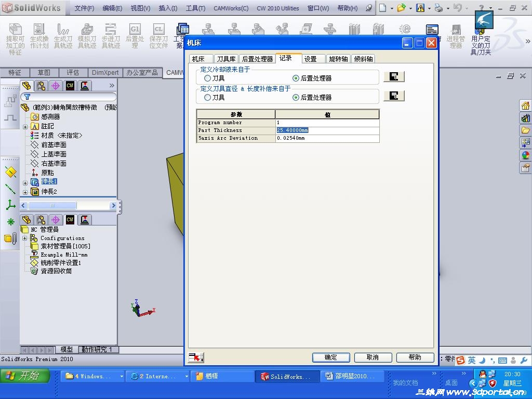Open SolidWorks taskbar button
The width and height of the screenshot is (532, 399).
[286, 376]
